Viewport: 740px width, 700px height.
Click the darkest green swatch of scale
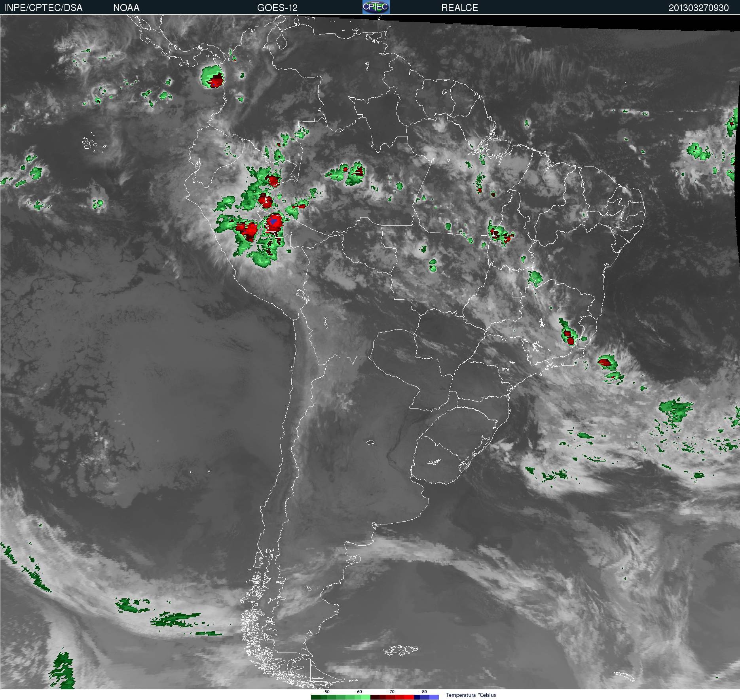(x=316, y=697)
